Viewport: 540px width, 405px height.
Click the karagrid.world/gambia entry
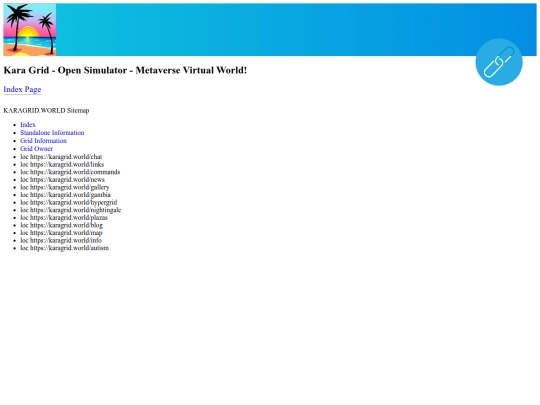click(x=65, y=195)
